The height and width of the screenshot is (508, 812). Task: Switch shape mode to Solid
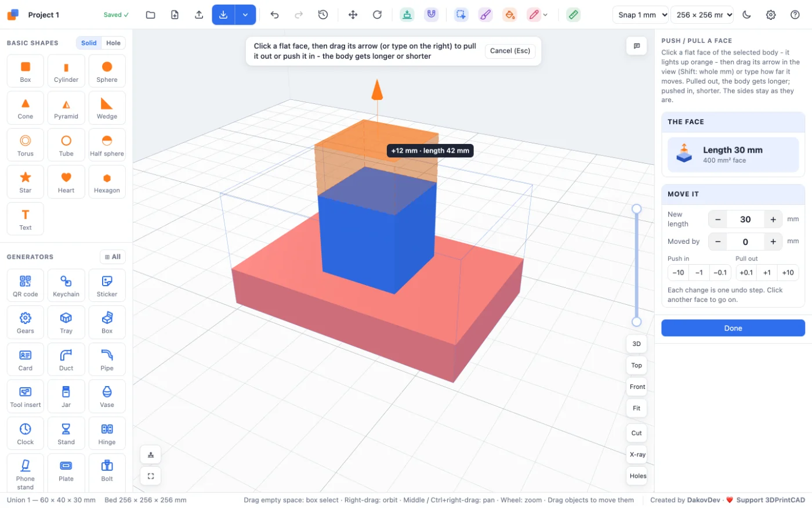[89, 43]
